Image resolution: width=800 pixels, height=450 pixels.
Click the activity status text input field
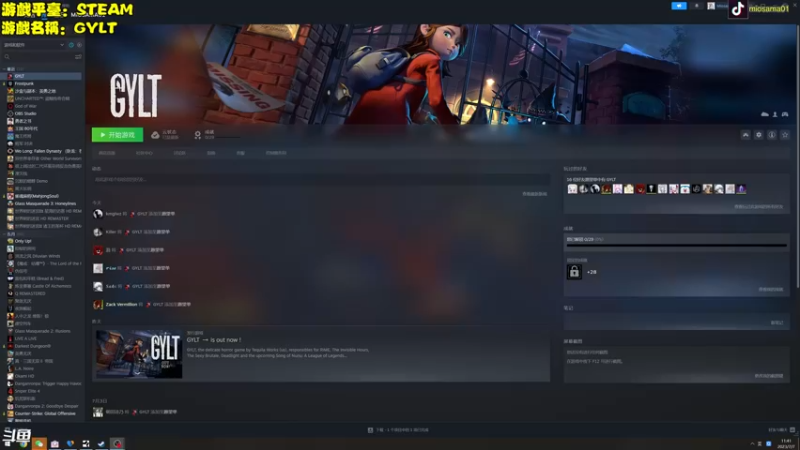click(321, 180)
